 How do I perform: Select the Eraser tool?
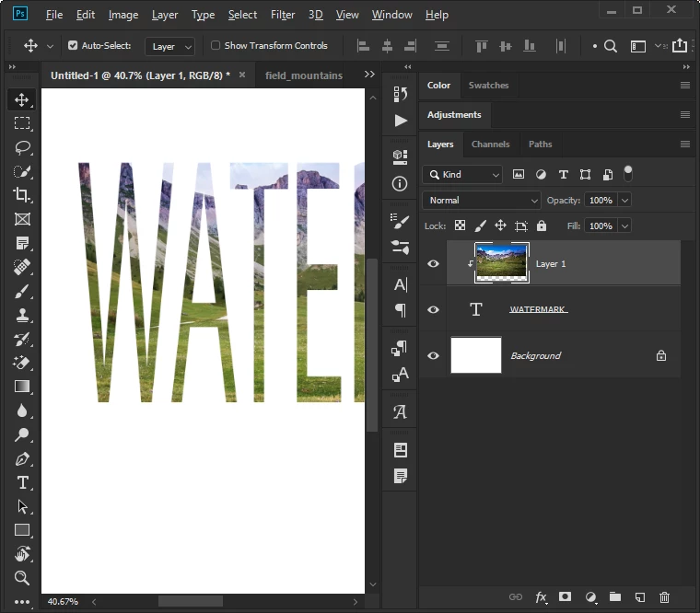click(21, 363)
